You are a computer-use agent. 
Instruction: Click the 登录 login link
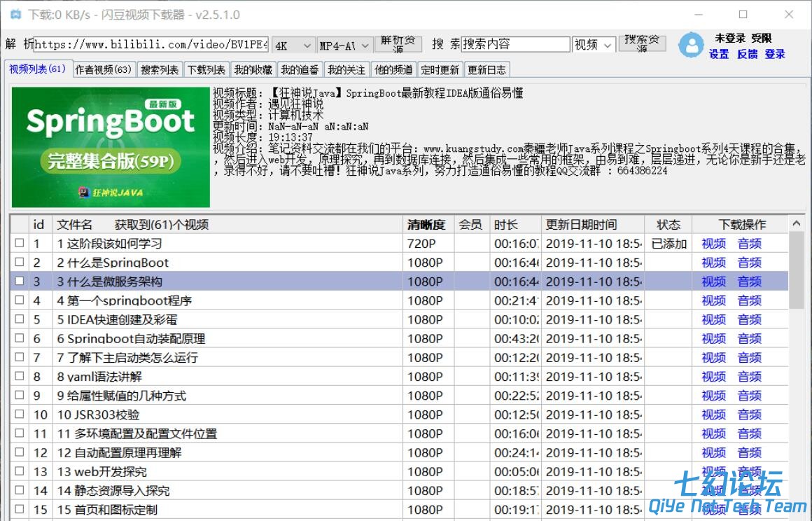tap(775, 55)
